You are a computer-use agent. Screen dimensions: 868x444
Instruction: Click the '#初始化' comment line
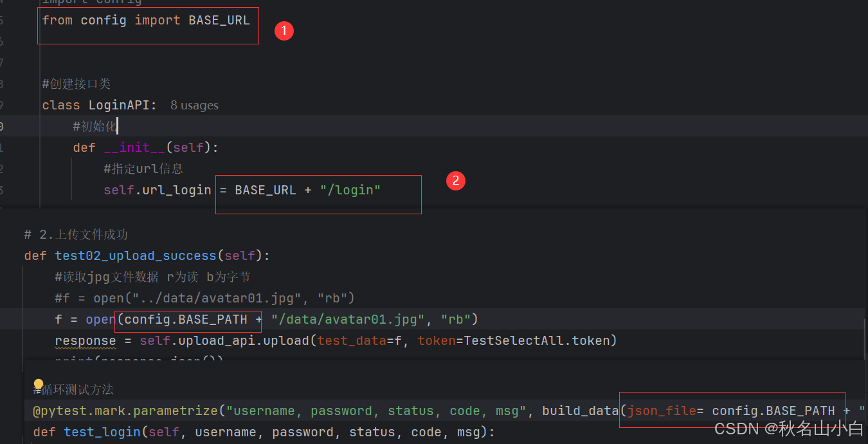pos(95,126)
